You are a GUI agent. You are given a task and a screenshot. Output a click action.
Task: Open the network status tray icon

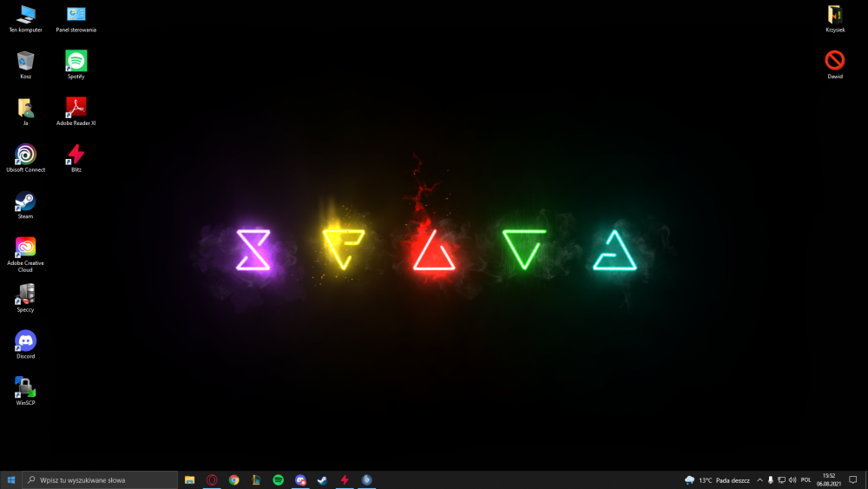(781, 480)
